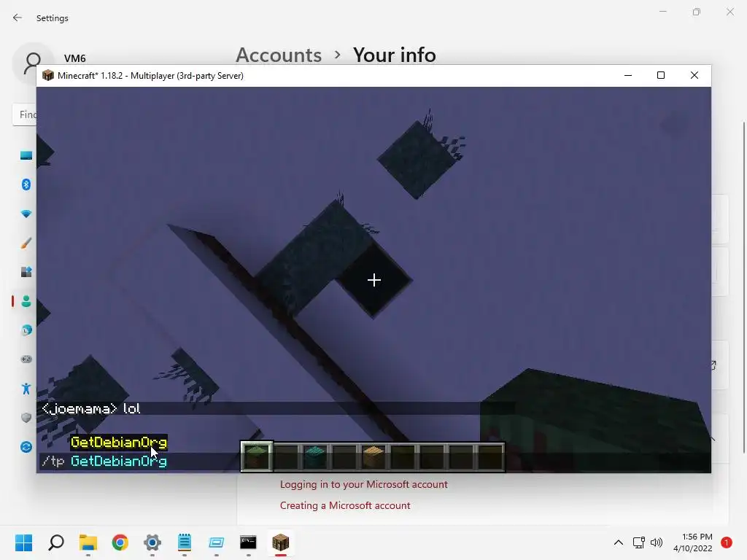Screen dimensions: 747x560
Task: Open Privacy & security shield in Settings
Action: point(26,418)
